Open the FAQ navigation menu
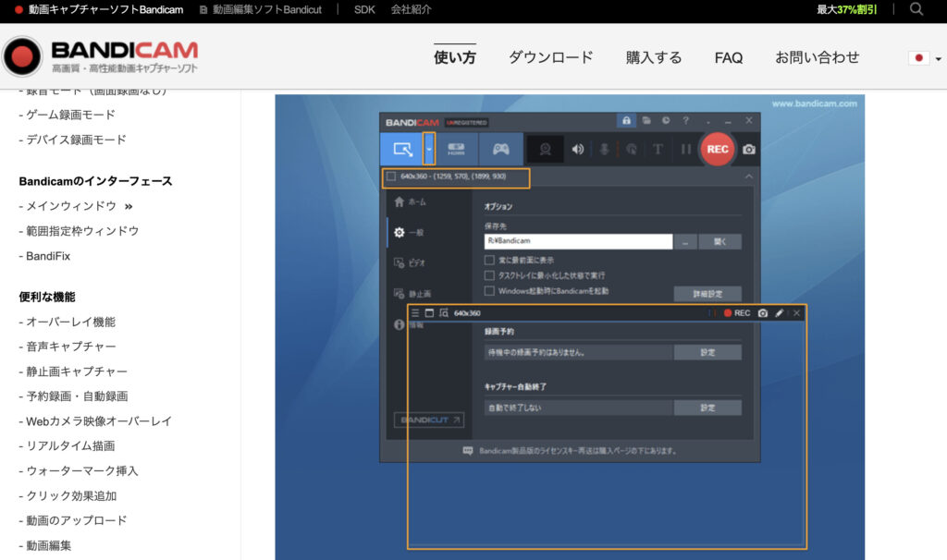The width and height of the screenshot is (947, 560). 729,58
